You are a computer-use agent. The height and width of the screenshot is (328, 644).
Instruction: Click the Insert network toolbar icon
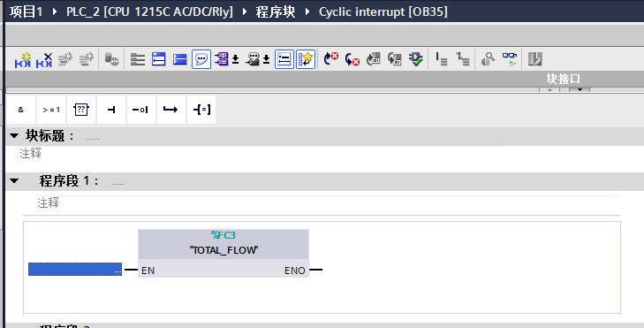(23, 59)
